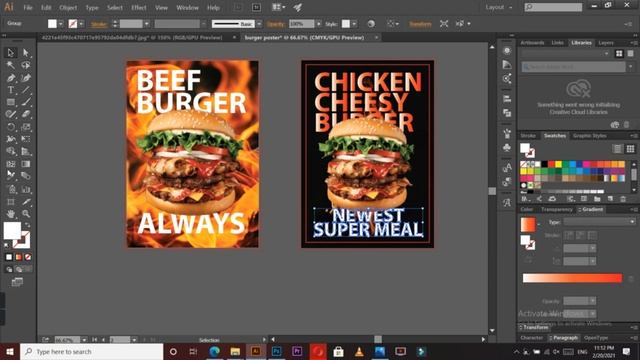
Task: Switch Libraries panel to grid view
Action: coord(619,53)
